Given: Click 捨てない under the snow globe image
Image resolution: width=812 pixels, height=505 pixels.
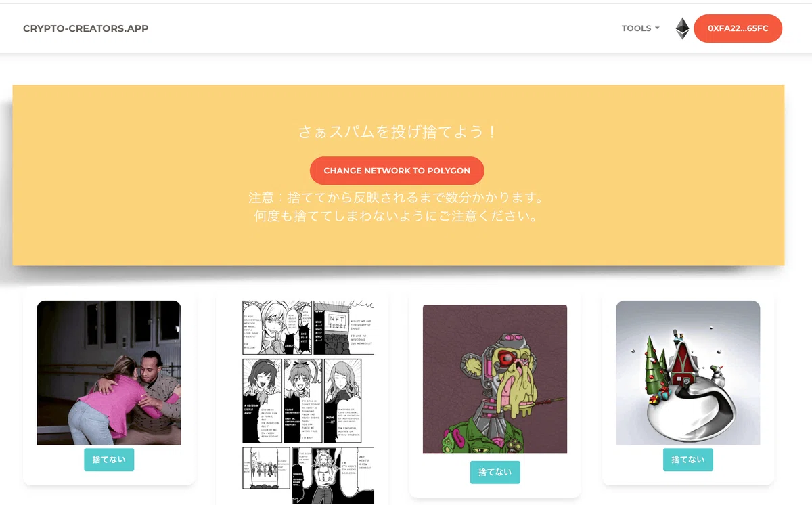Looking at the screenshot, I should (688, 460).
